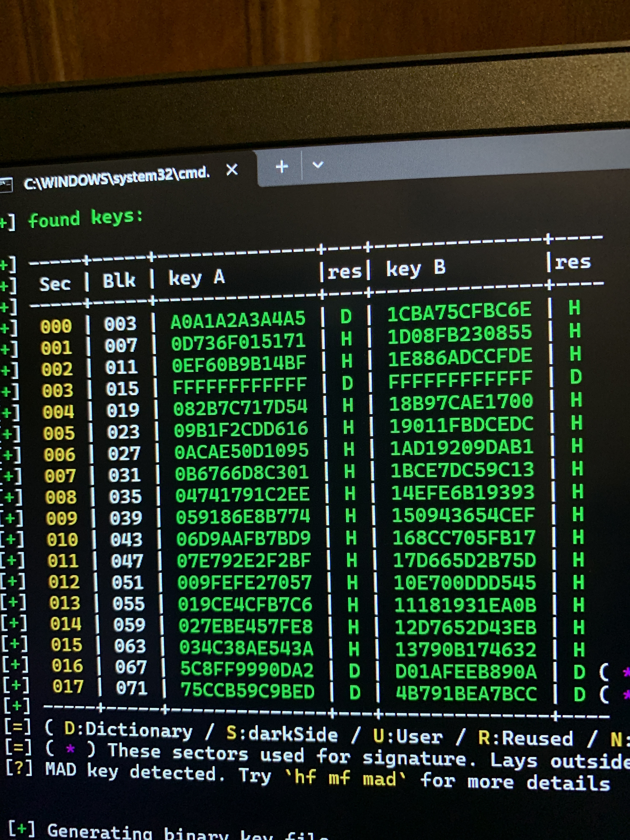630x840 pixels.
Task: Click key A value 0D736F015171
Action: [x=239, y=342]
